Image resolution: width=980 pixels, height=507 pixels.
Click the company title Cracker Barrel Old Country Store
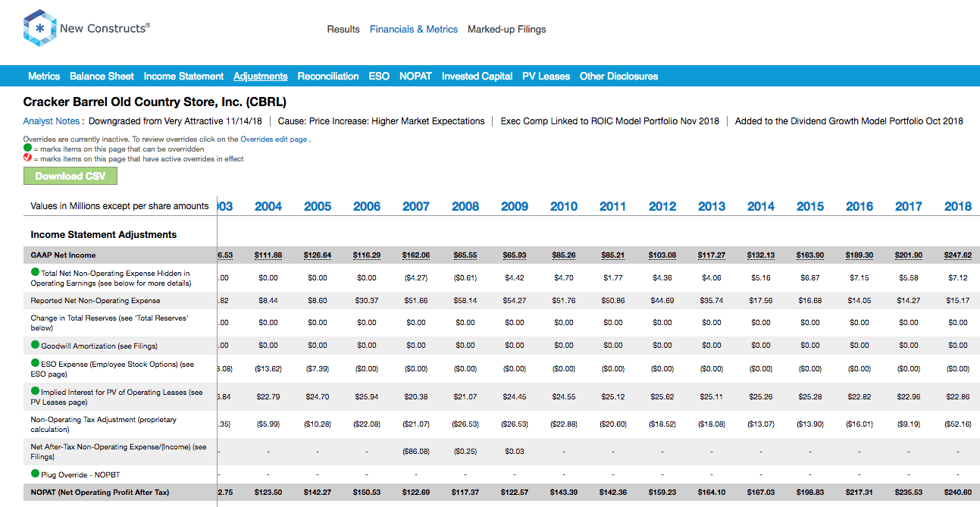[x=155, y=102]
